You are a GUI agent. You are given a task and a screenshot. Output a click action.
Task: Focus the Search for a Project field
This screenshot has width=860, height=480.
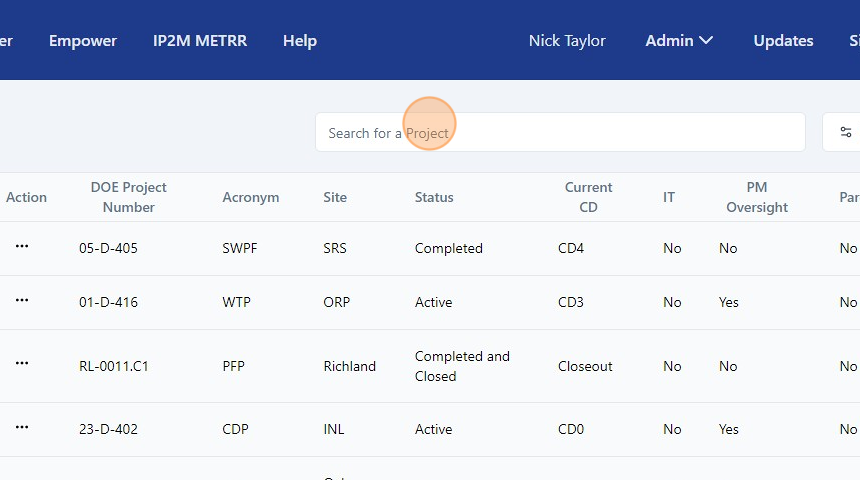pyautogui.click(x=560, y=132)
